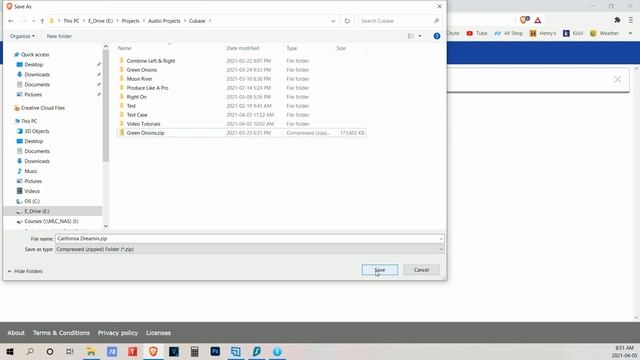Open taskbar search magnifier
640x360 pixels.
point(30,351)
